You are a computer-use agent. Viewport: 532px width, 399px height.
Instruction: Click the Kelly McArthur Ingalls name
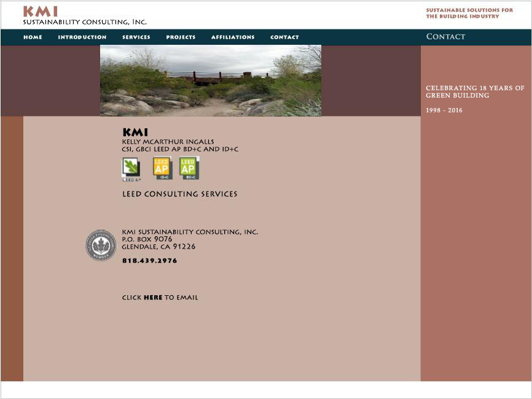tap(168, 142)
